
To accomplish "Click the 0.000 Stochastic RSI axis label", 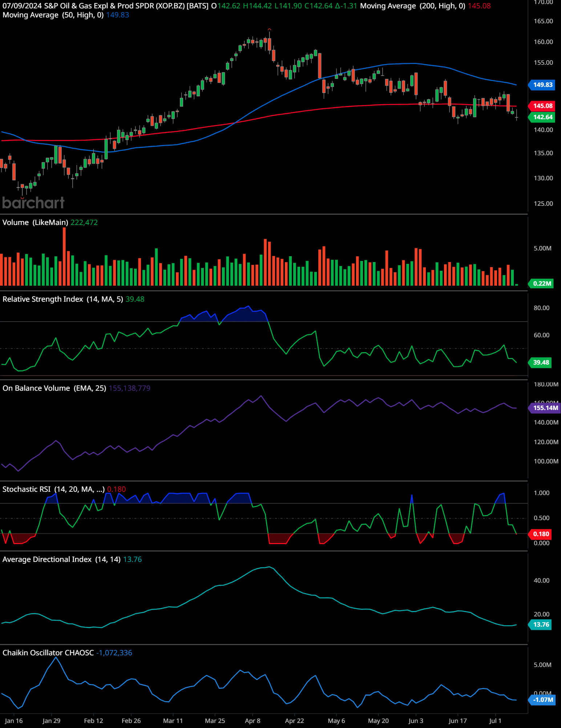I will [x=541, y=543].
